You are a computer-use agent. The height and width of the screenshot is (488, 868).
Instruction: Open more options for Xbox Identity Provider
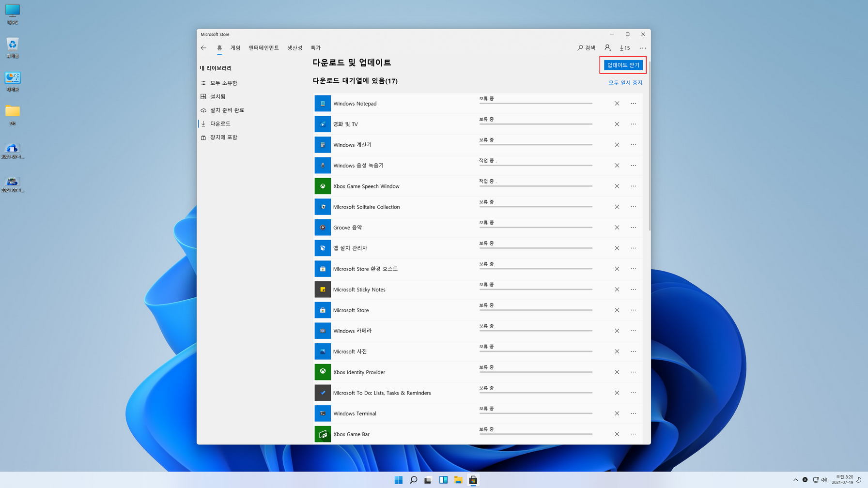pos(634,372)
